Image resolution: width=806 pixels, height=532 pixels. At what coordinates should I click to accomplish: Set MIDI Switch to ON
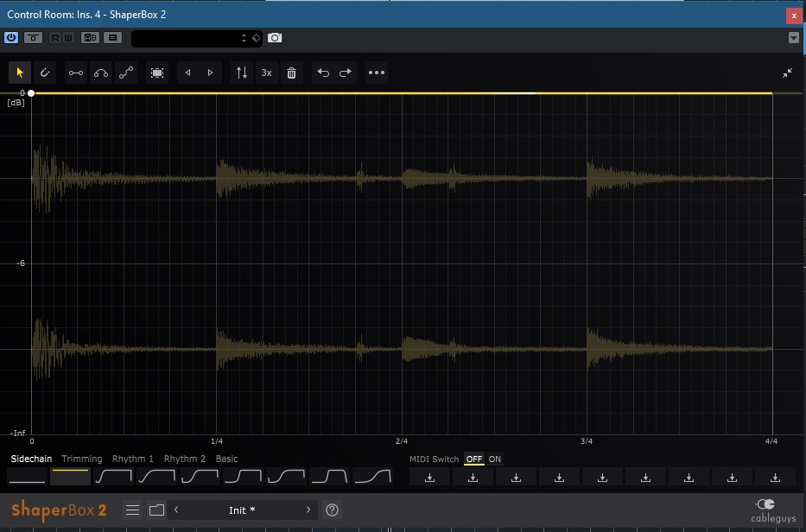click(x=494, y=459)
